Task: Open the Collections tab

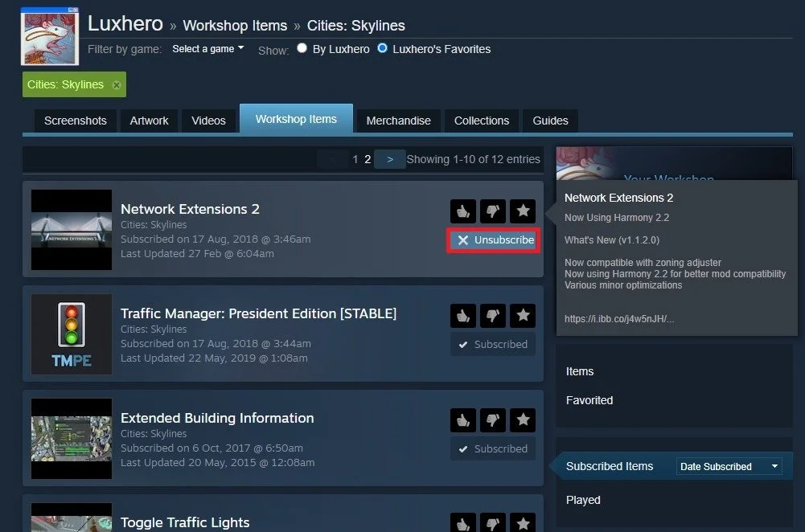Action: (x=482, y=121)
